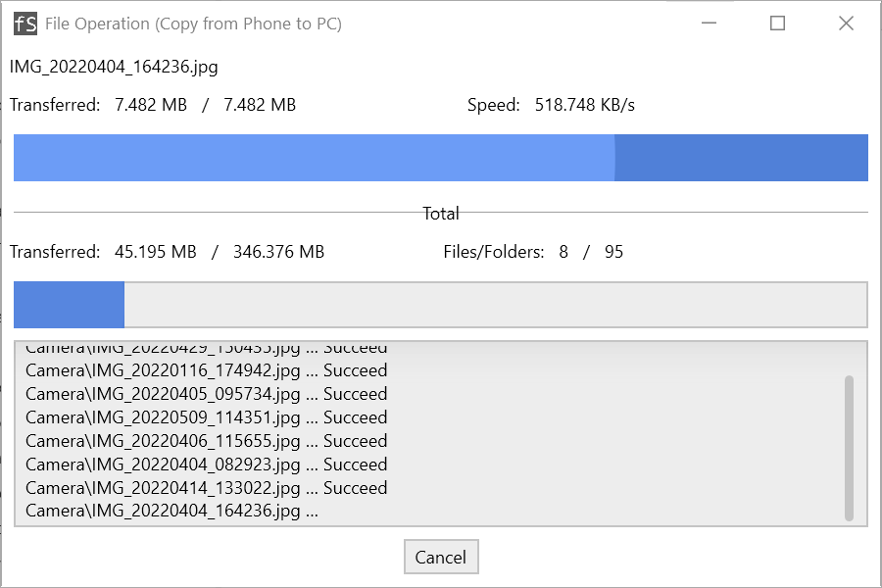Click the Speed 518.748 KB/s readout
Screen dimensions: 882x588
551,105
